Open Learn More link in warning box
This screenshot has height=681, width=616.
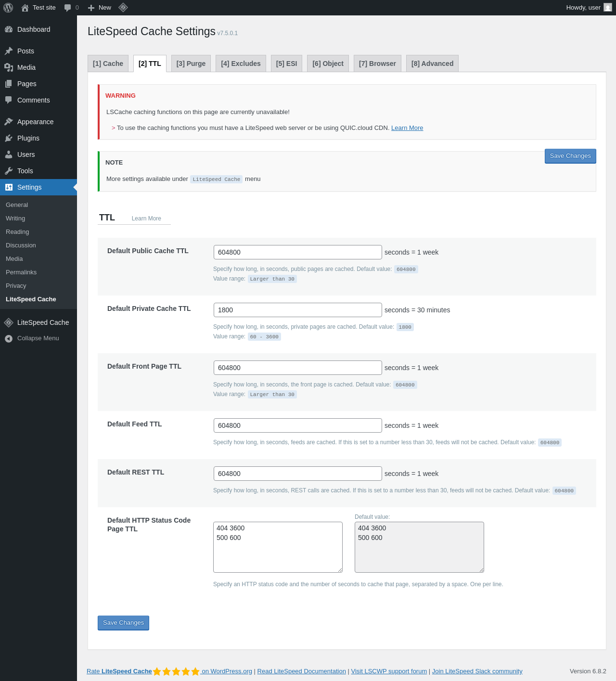click(x=407, y=128)
